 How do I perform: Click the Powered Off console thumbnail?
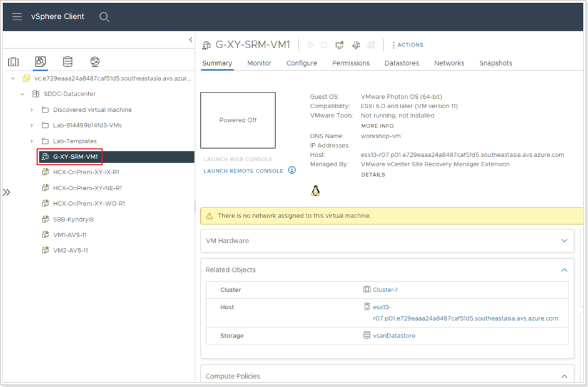point(238,120)
